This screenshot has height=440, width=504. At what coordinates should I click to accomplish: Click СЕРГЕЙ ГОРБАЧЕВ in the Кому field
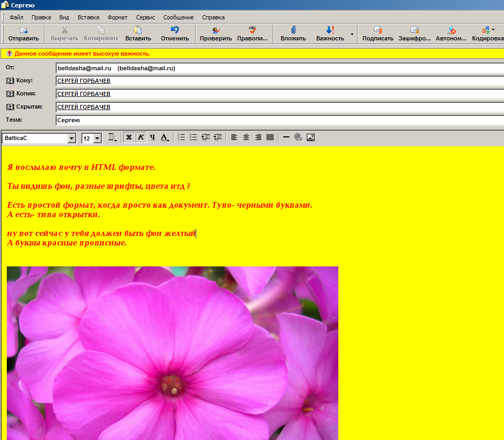coord(83,81)
